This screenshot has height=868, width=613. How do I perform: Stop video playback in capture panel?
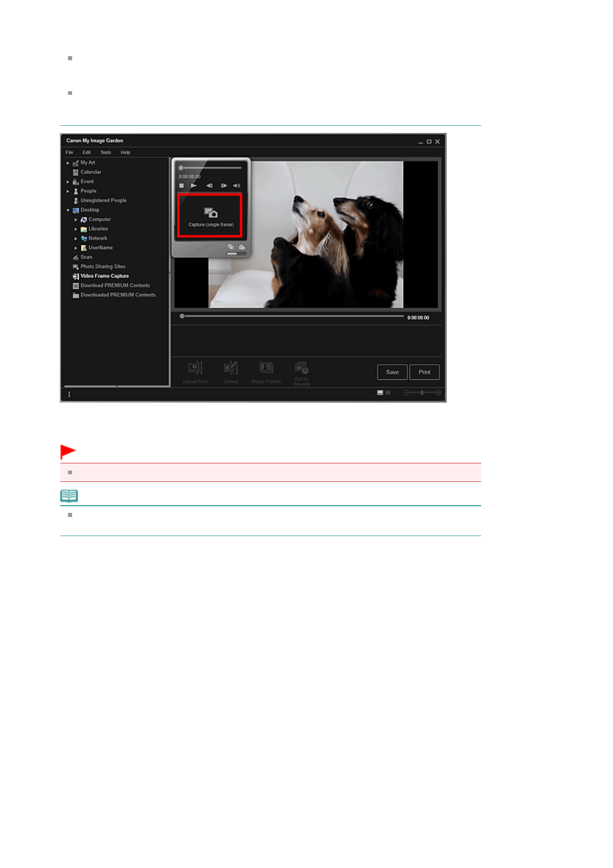click(x=181, y=186)
